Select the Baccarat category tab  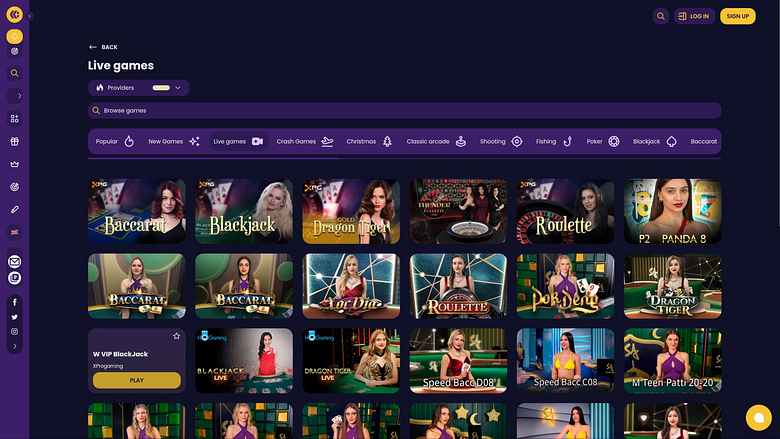(x=704, y=142)
